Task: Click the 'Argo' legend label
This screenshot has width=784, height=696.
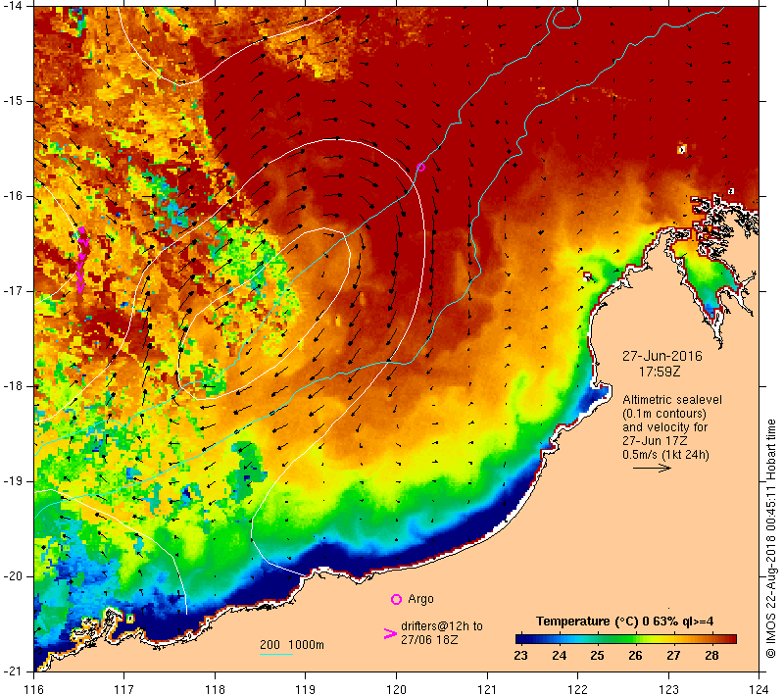Action: pos(420,599)
